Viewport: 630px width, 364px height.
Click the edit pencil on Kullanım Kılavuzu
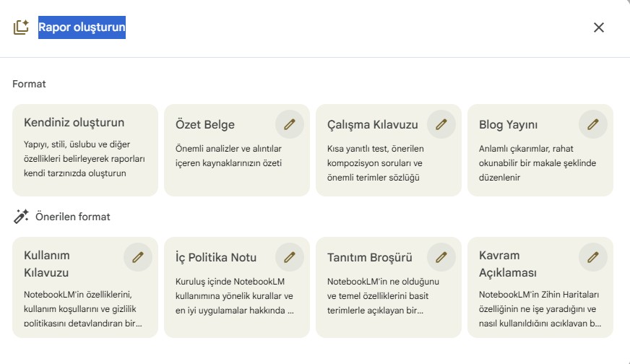click(138, 257)
